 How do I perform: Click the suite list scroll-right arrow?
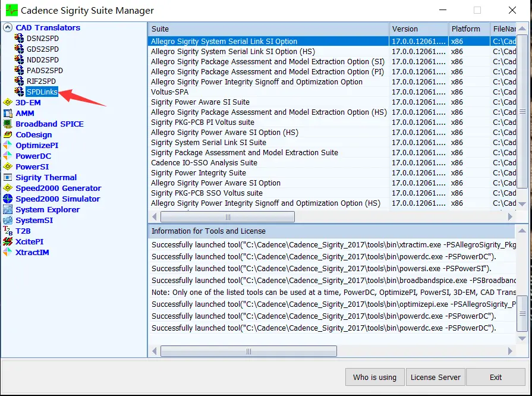(510, 216)
